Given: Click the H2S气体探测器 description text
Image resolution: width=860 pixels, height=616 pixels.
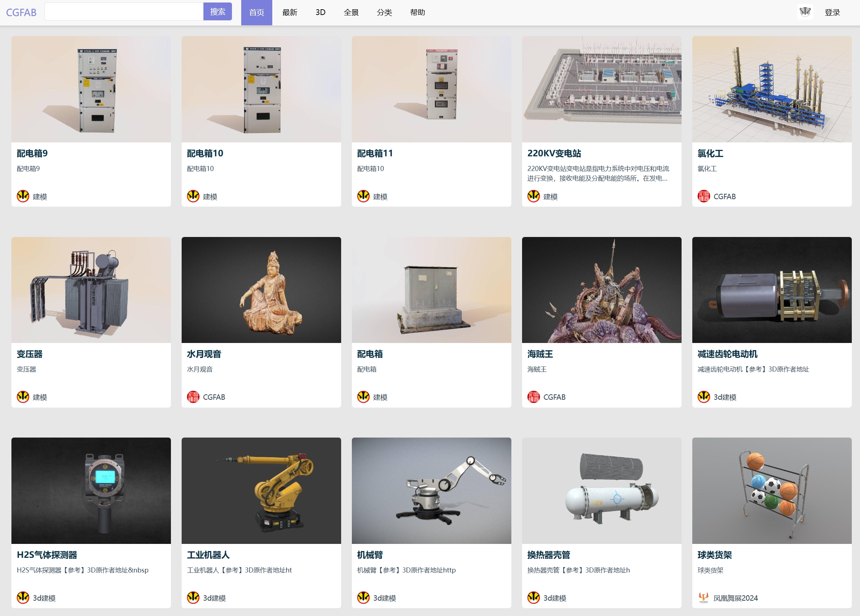Looking at the screenshot, I should tap(83, 570).
